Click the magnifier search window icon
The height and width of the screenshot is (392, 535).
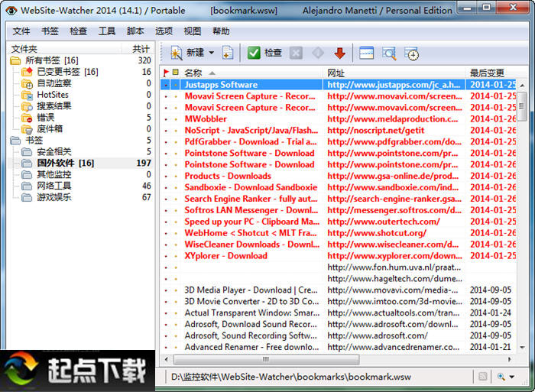[389, 53]
